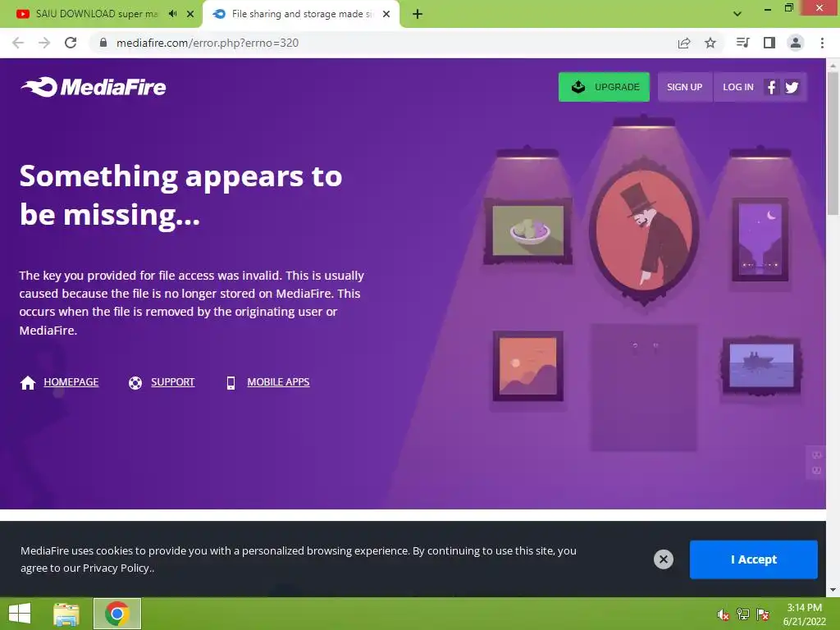Open the Windows Start button
This screenshot has width=840, height=630.
[20, 614]
